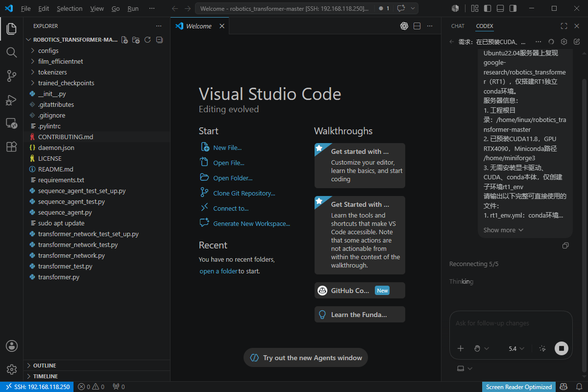Toggle the Primary Side Bar

click(487, 8)
